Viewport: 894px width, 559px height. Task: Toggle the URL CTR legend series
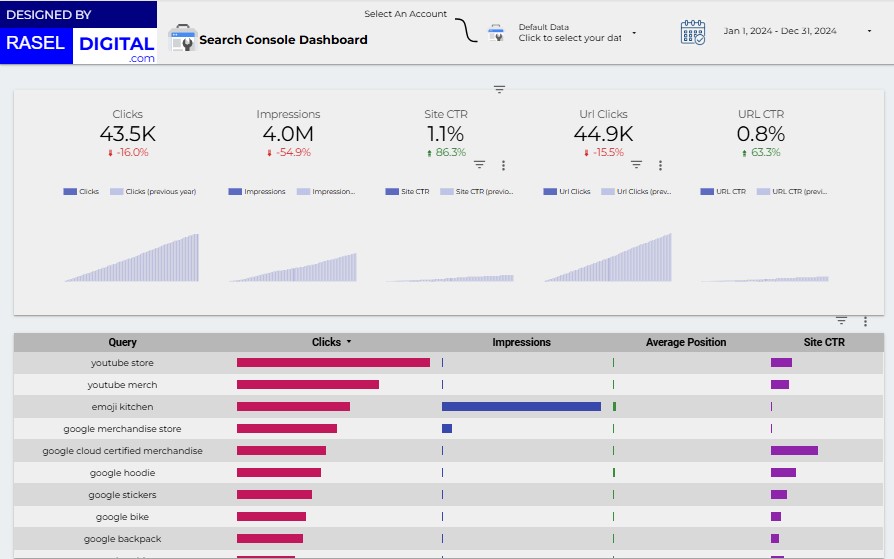724,191
